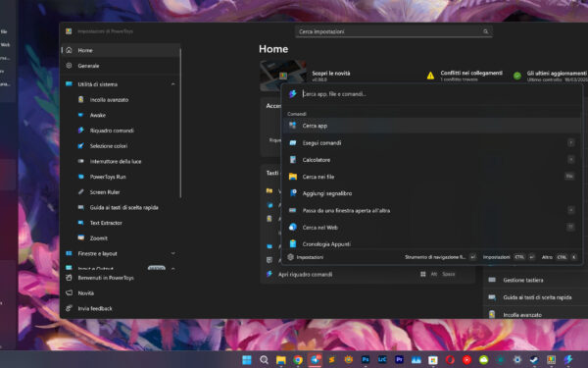Select Calcolatore in the palette

431,160
